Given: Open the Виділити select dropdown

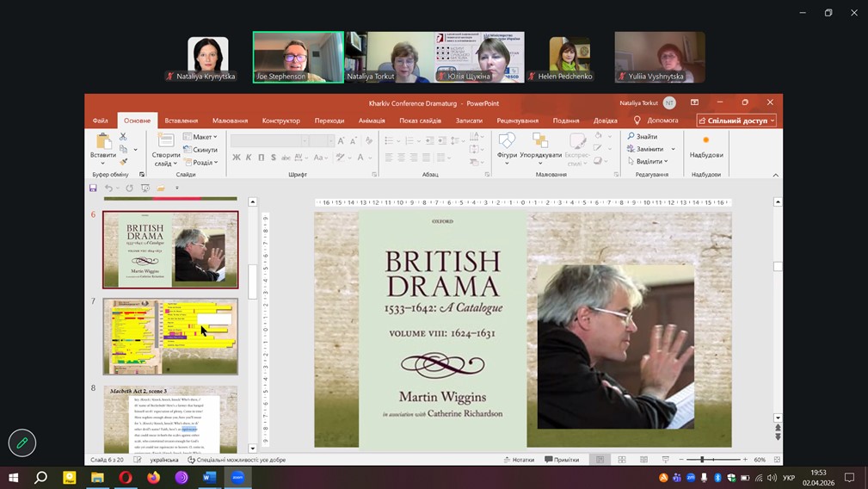Looking at the screenshot, I should click(x=648, y=162).
